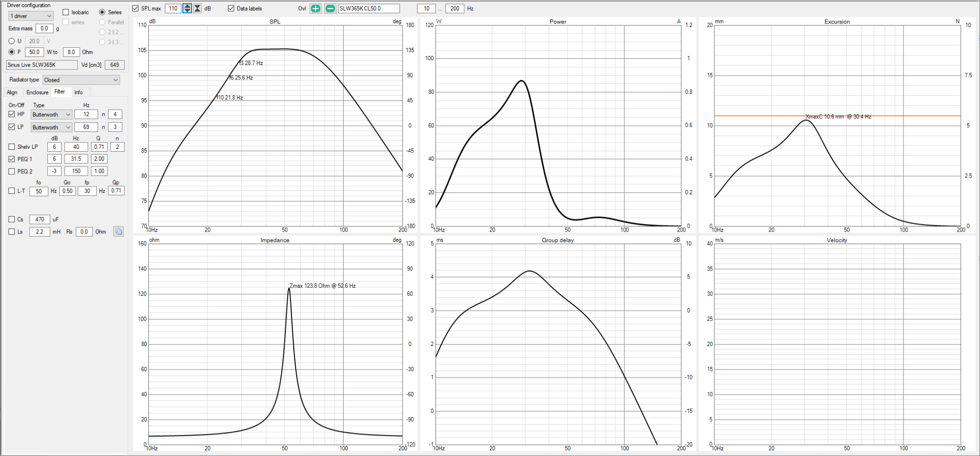Disable the LP filter checkbox
Image resolution: width=980 pixels, height=456 pixels.
coord(12,127)
